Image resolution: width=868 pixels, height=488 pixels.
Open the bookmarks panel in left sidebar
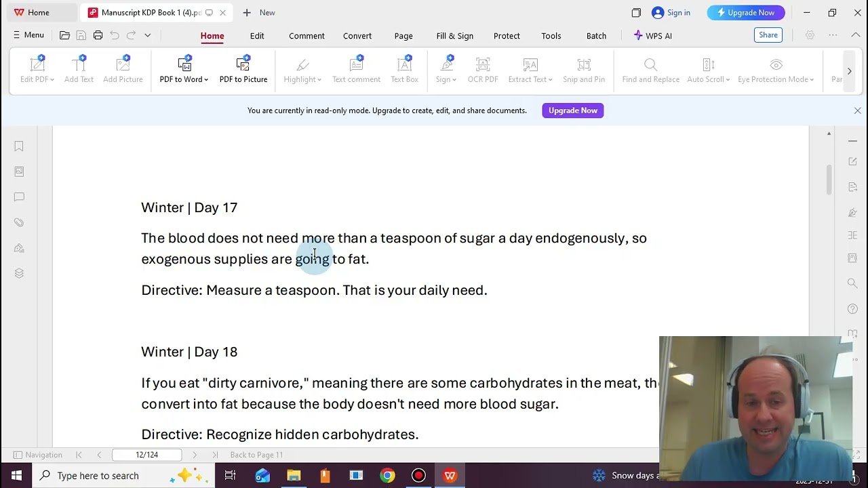coord(19,146)
